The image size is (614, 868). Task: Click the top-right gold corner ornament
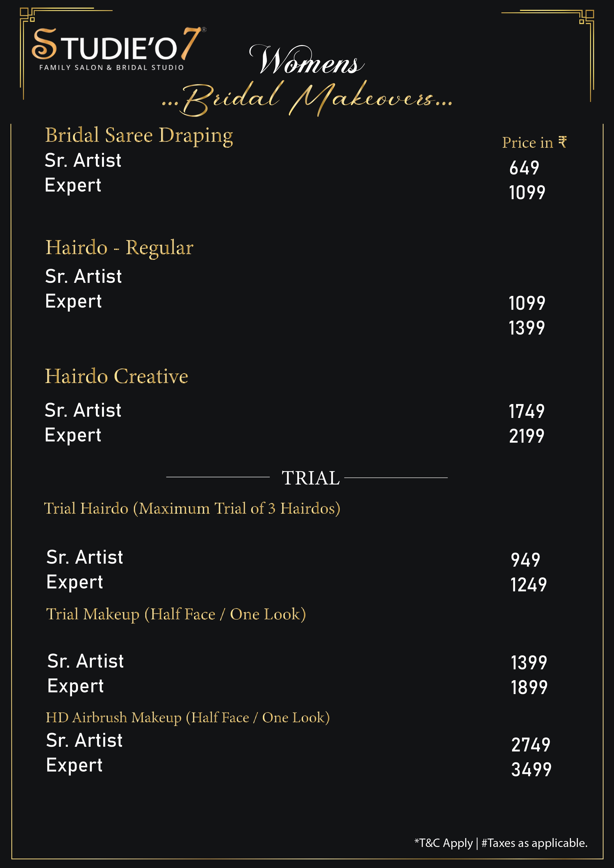tap(587, 17)
